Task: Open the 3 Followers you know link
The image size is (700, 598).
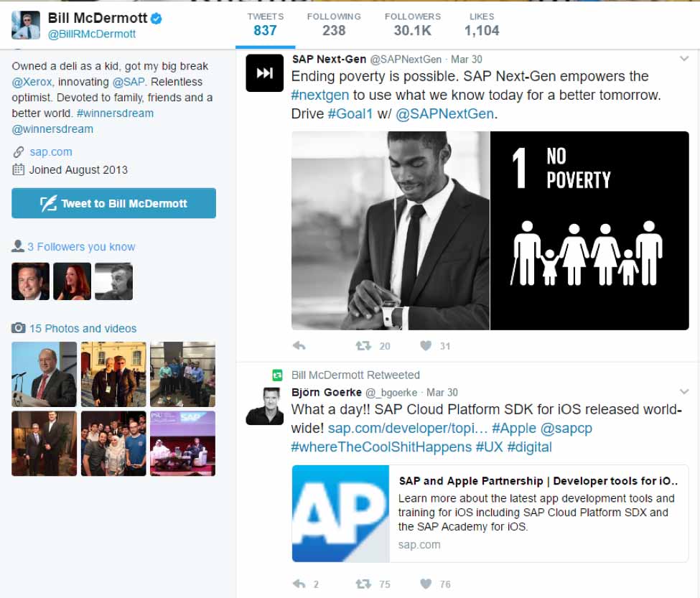Action: click(81, 247)
